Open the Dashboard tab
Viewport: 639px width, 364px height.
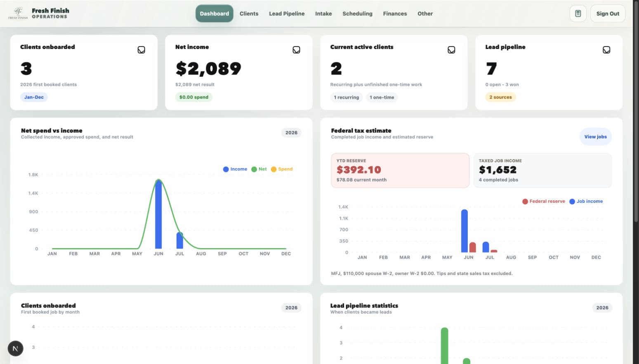tap(215, 14)
